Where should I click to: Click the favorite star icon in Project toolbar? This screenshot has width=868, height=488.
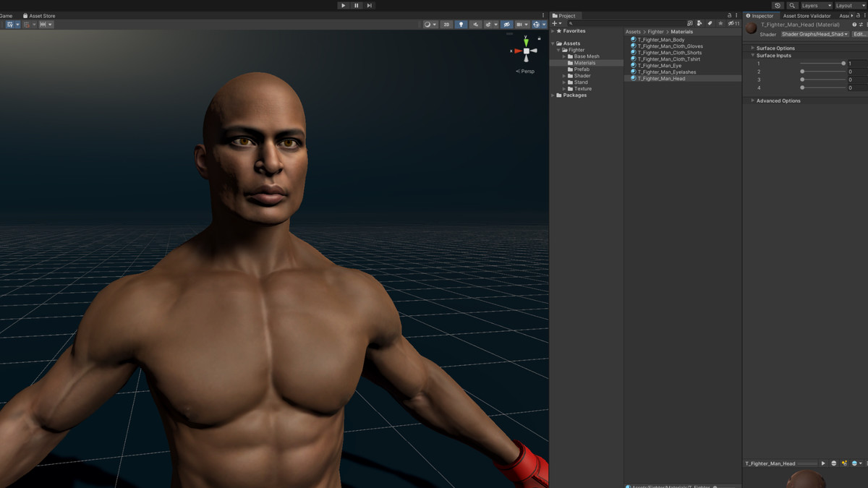(720, 24)
